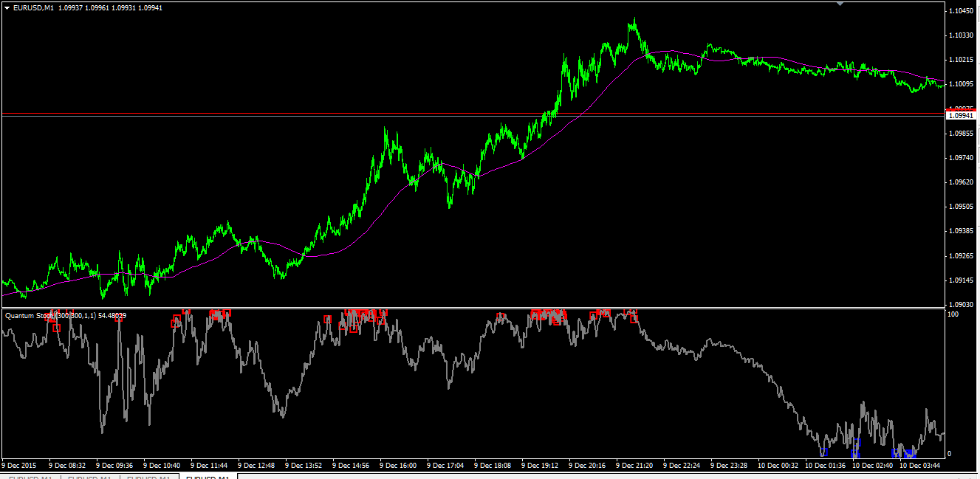Click the EURUSD,M1 symbol title text
The image size is (980, 479).
point(33,7)
